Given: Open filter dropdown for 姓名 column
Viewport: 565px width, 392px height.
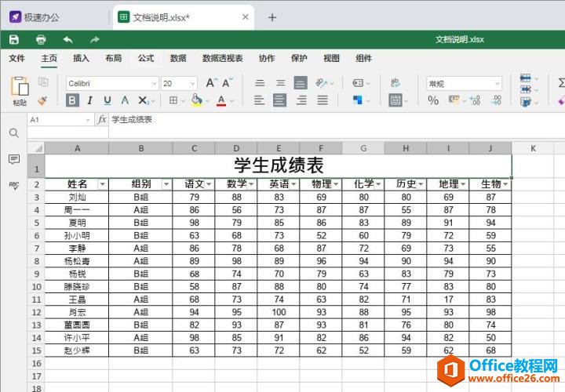Looking at the screenshot, I should [x=103, y=184].
